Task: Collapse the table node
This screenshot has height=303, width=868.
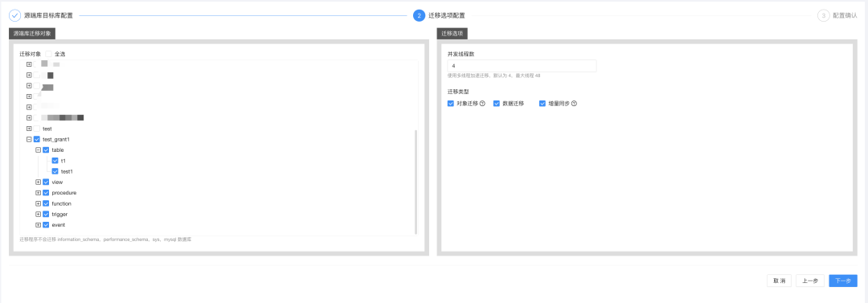Action: pyautogui.click(x=39, y=150)
